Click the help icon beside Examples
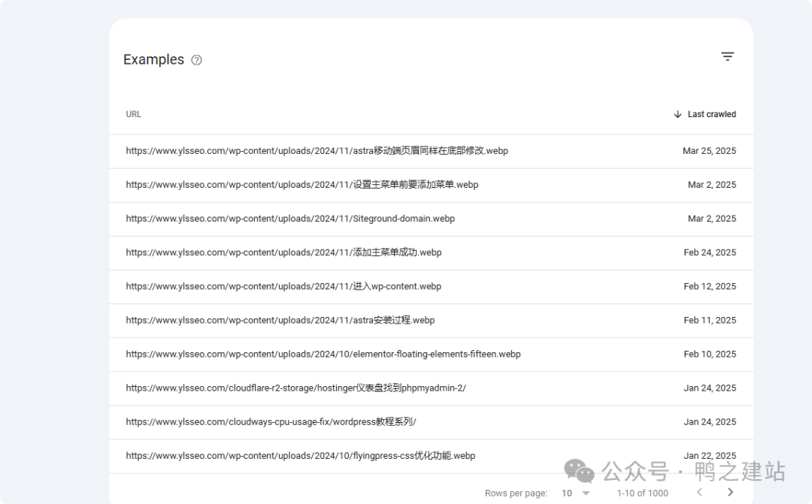The image size is (812, 504). click(x=196, y=60)
